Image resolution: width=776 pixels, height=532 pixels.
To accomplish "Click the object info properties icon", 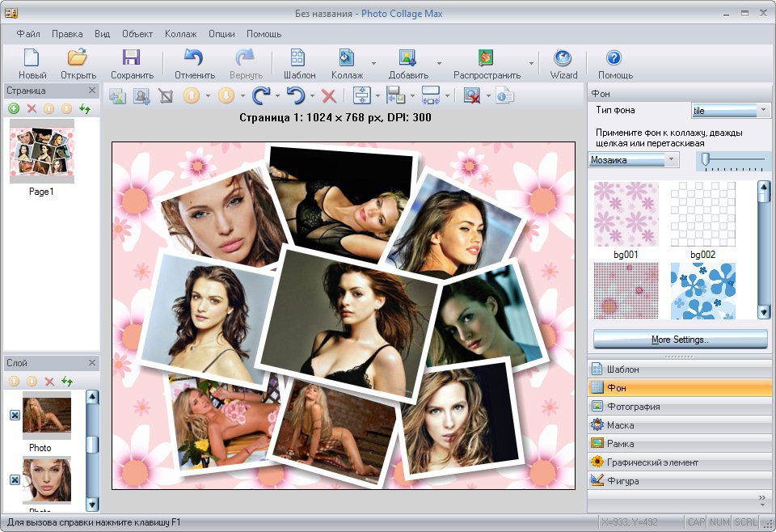I will [x=504, y=95].
